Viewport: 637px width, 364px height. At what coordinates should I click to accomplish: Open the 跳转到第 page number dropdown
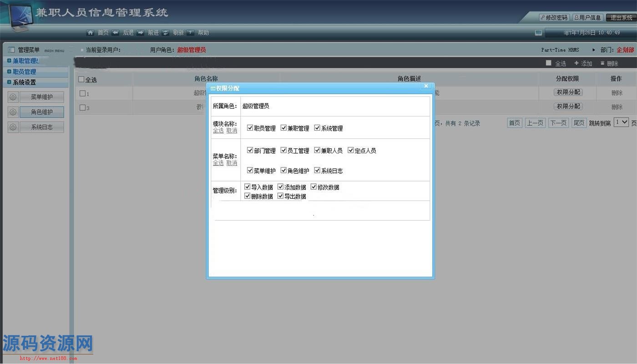[x=621, y=122]
